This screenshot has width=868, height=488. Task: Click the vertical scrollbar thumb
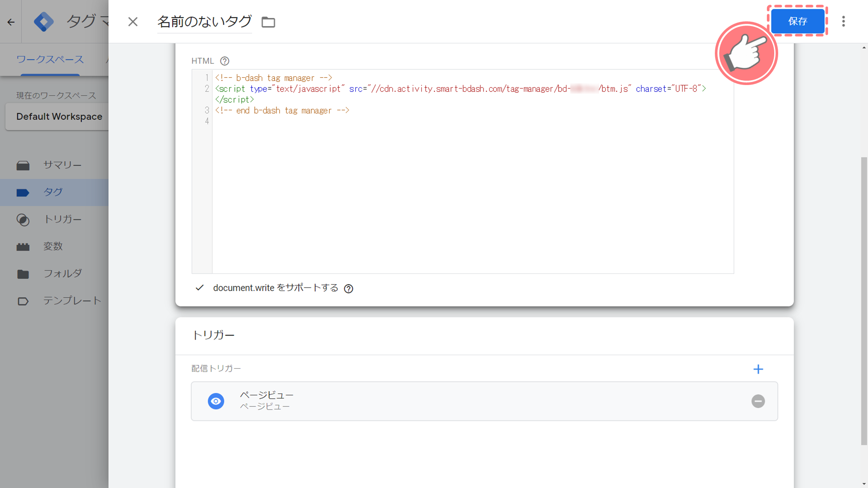pos(864,301)
